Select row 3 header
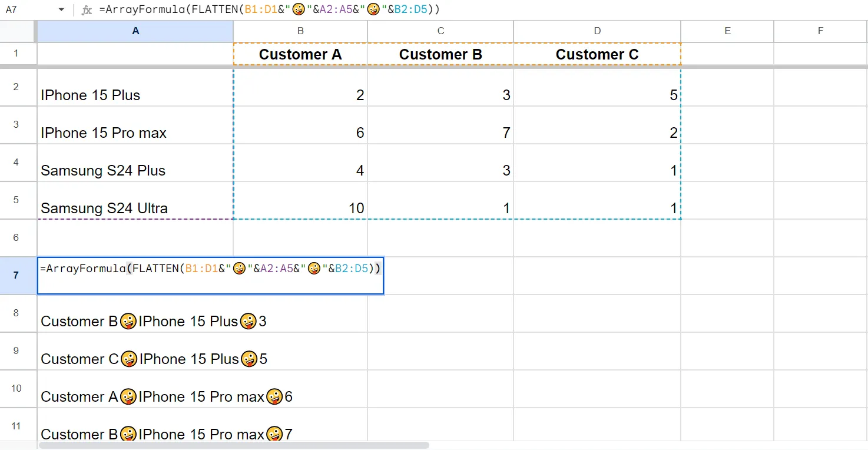This screenshot has width=868, height=450. click(16, 125)
